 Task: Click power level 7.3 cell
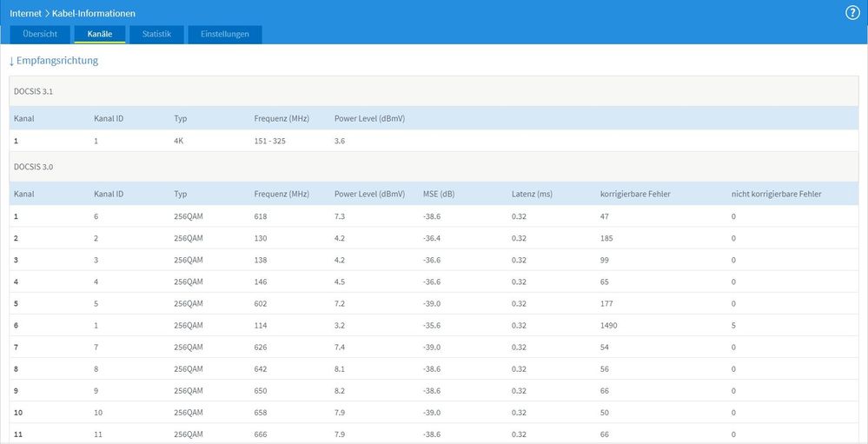[340, 216]
